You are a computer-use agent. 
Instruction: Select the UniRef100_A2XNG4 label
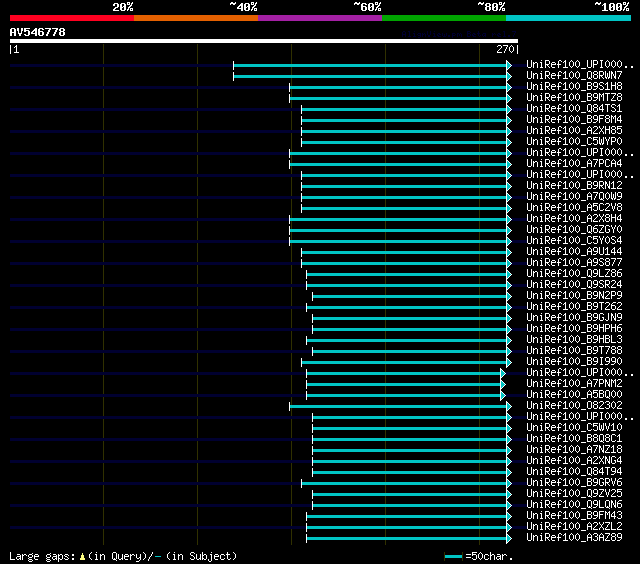pos(574,461)
